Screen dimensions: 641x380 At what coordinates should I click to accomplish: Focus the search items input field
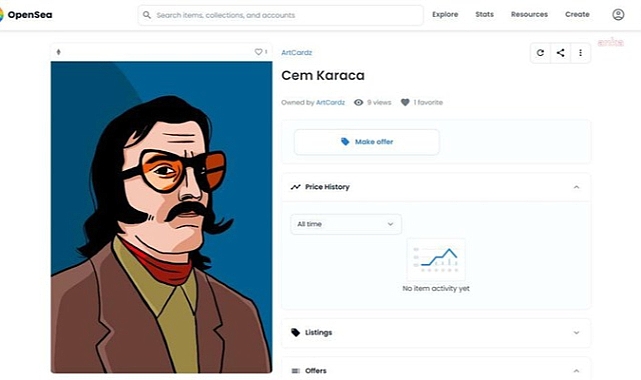(280, 15)
